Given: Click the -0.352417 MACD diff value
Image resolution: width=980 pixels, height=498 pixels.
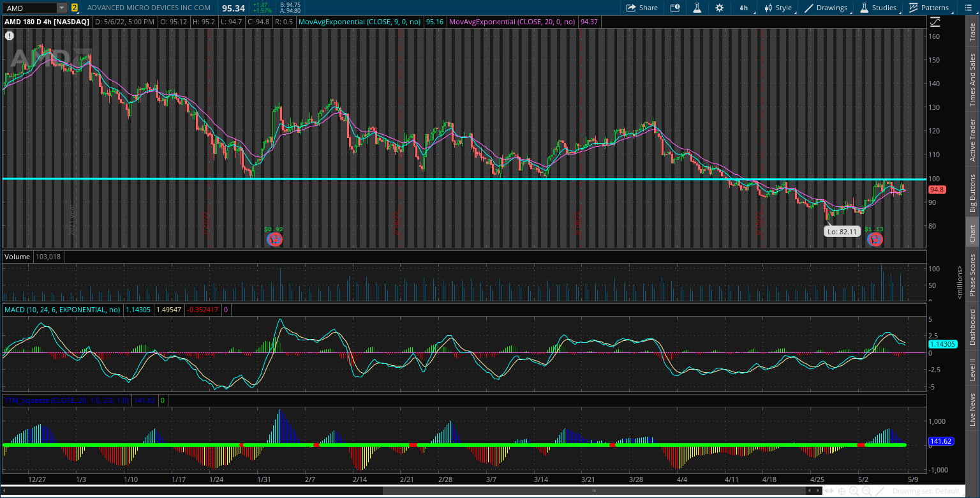Looking at the screenshot, I should [202, 310].
